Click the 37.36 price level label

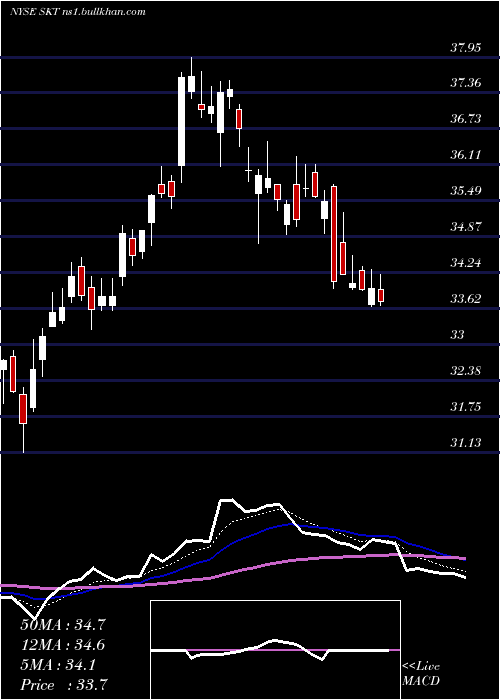coord(465,83)
